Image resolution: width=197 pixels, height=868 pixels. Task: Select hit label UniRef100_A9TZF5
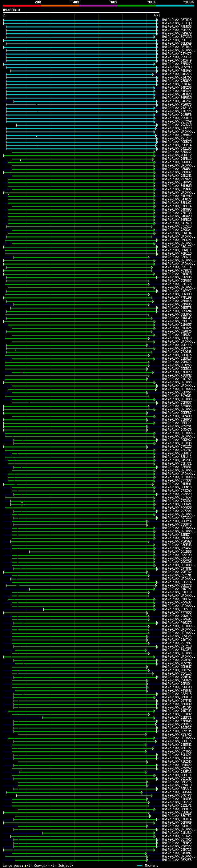[177, 139]
